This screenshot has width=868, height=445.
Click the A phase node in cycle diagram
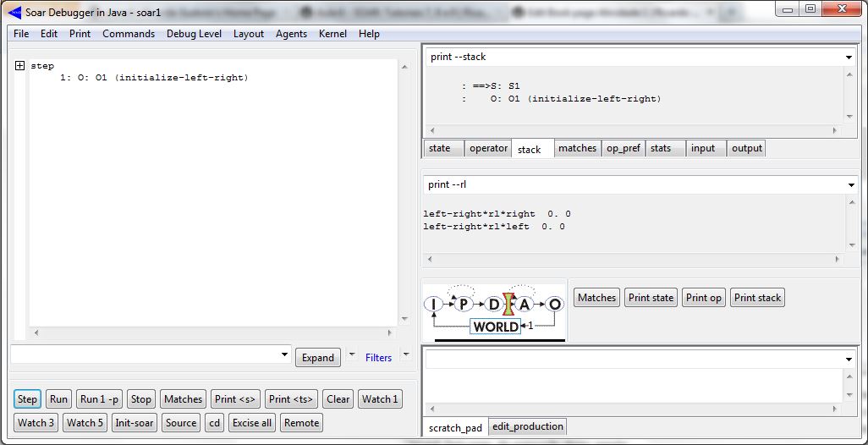[x=524, y=304]
